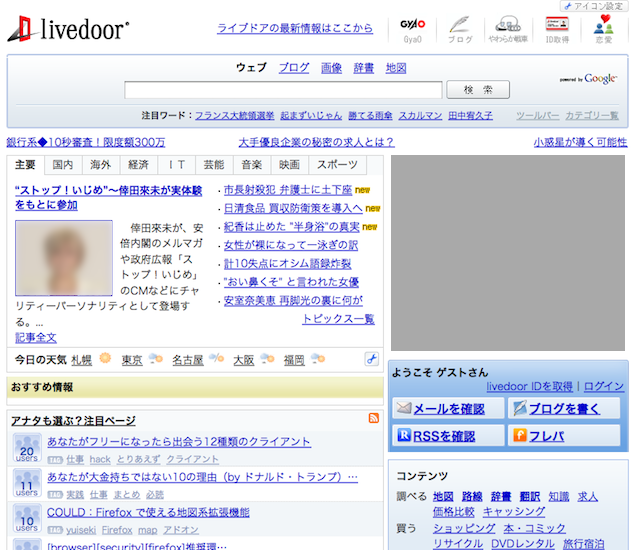The width and height of the screenshot is (636, 550).
Task: Open あなたがフリーになったら出会う12種類のクライアント link
Action: [179, 441]
